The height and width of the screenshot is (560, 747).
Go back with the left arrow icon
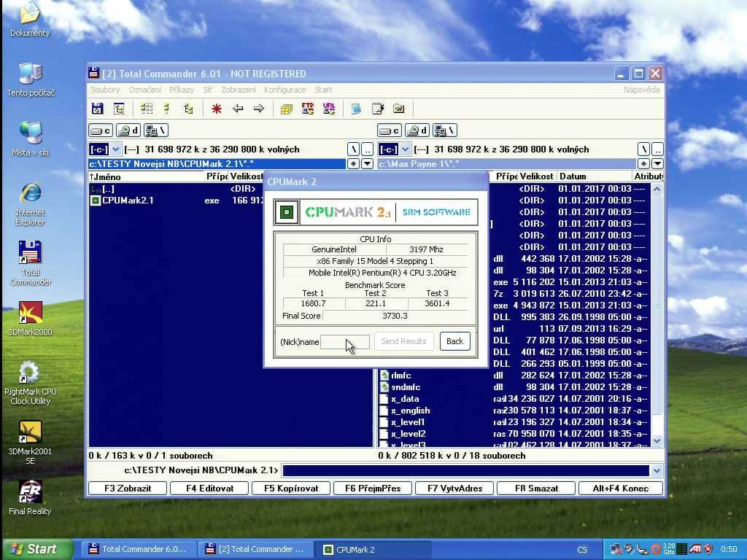click(x=238, y=109)
